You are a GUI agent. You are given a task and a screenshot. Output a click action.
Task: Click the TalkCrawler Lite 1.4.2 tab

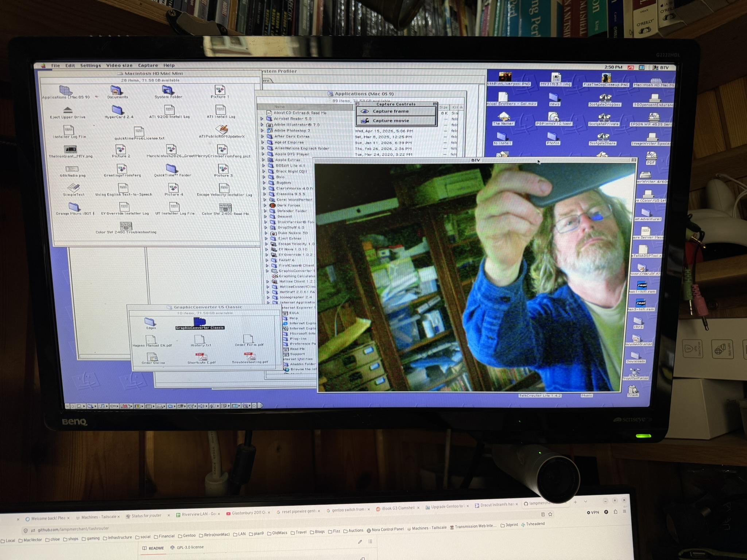tap(539, 395)
